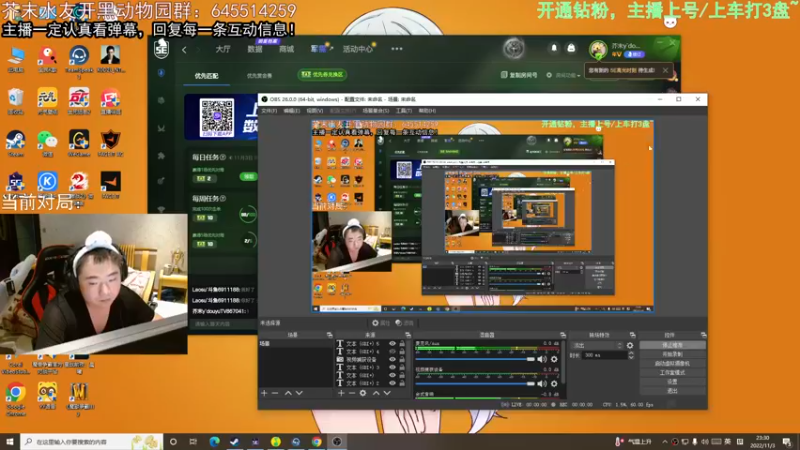The width and height of the screenshot is (800, 450).
Task: Mute the microphone/Aux audio channel
Action: pos(542,359)
